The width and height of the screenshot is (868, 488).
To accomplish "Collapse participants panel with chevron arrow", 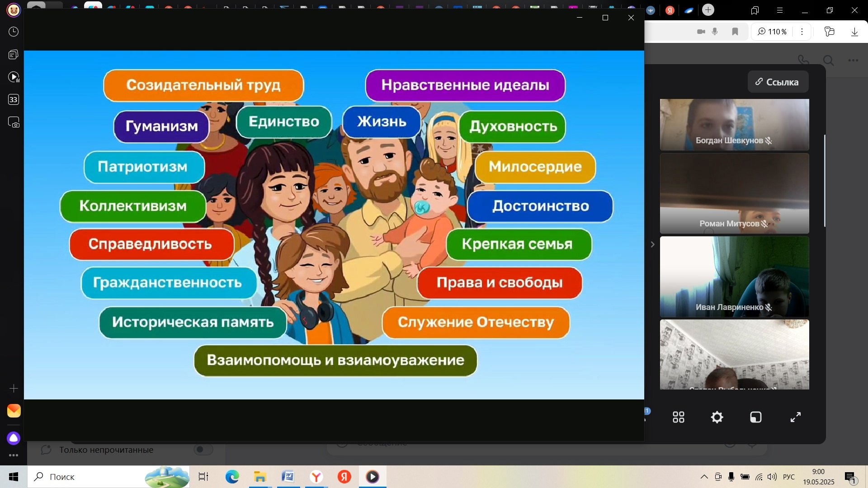I will [652, 244].
